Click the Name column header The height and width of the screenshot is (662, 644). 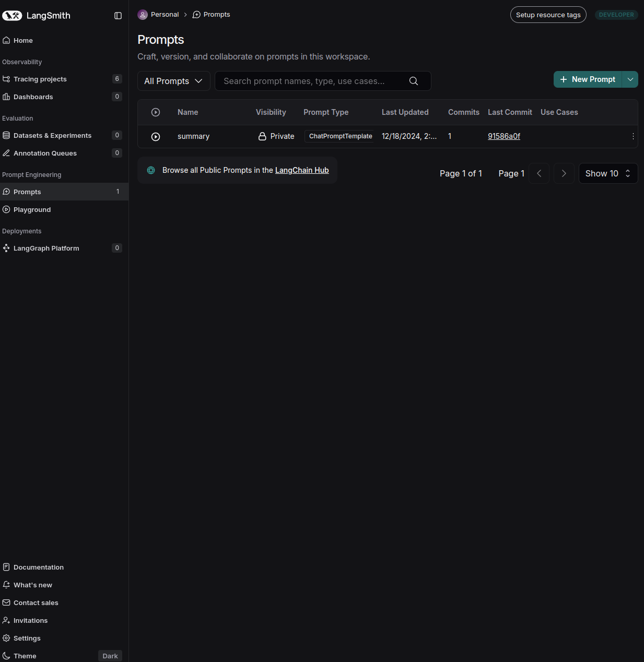188,112
